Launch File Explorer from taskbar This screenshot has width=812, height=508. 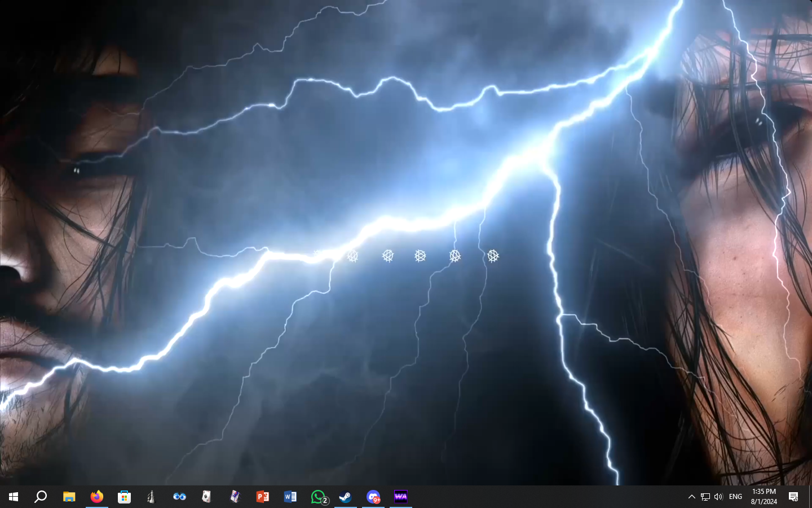[x=69, y=497]
